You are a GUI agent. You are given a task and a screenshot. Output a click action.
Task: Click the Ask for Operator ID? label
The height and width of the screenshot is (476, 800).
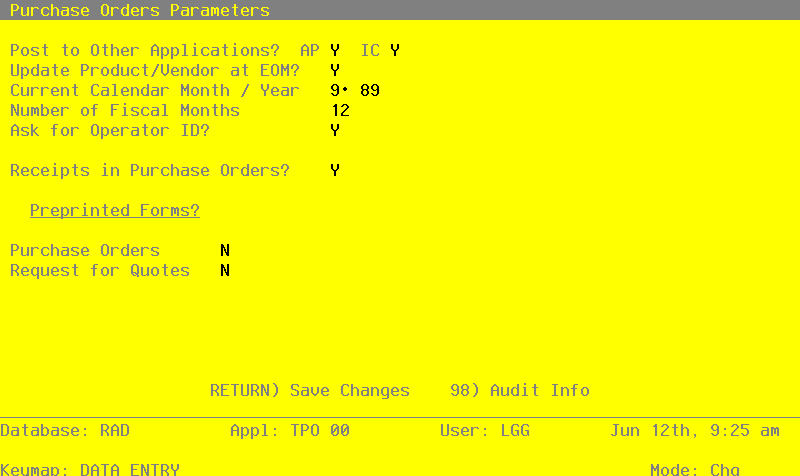coord(110,131)
